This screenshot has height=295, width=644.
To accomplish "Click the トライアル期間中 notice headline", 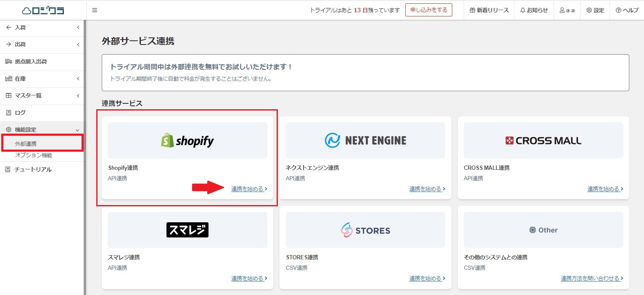I will click(201, 67).
